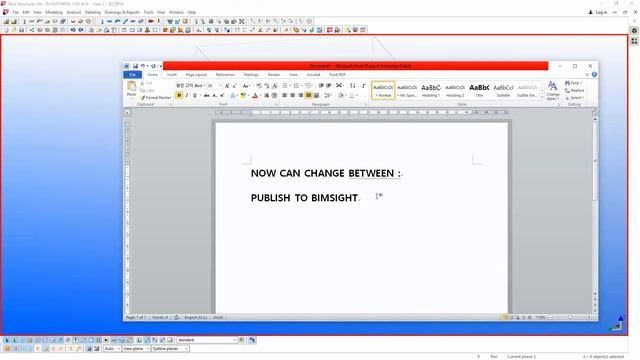The width and height of the screenshot is (640, 360).
Task: Open Line Spacing dropdown
Action: coord(328,95)
